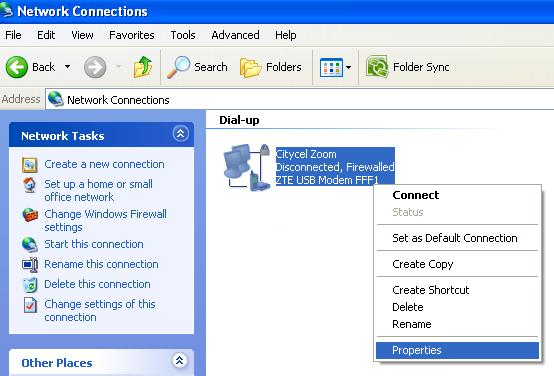Image resolution: width=554 pixels, height=376 pixels.
Task: Click the green Back arrow icon
Action: [16, 67]
